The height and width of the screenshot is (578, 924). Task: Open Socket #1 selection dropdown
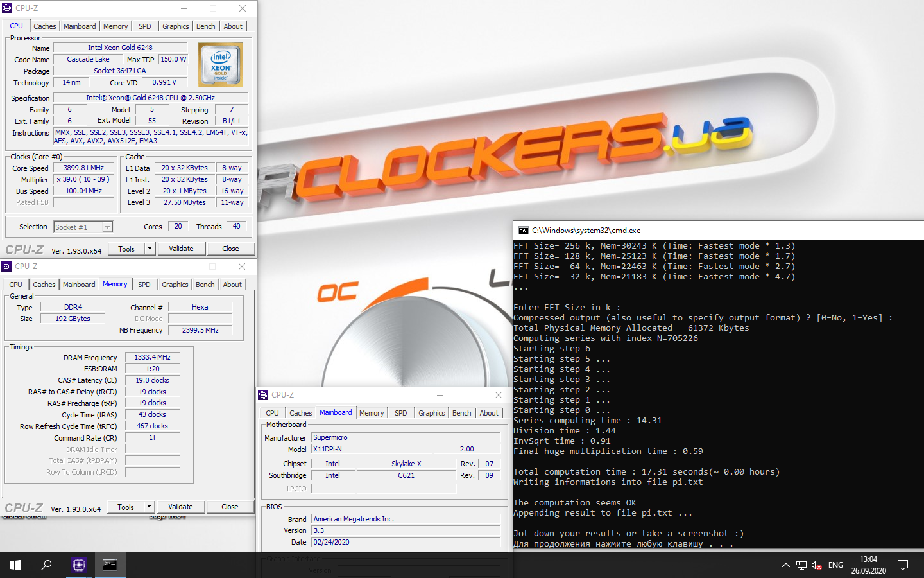click(x=83, y=227)
